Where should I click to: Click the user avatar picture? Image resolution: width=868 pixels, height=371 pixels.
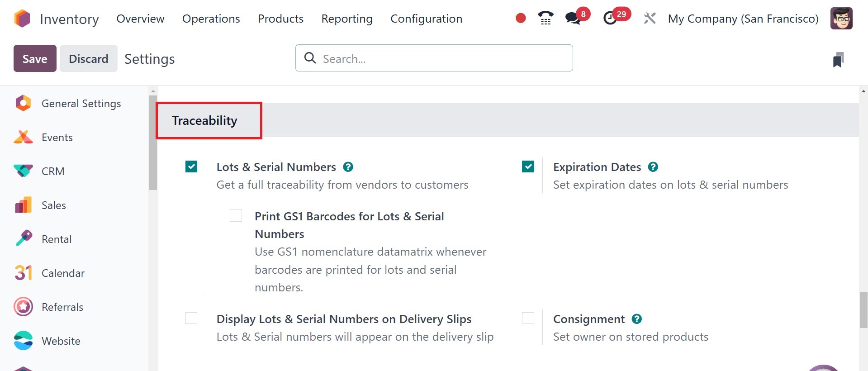tap(841, 19)
